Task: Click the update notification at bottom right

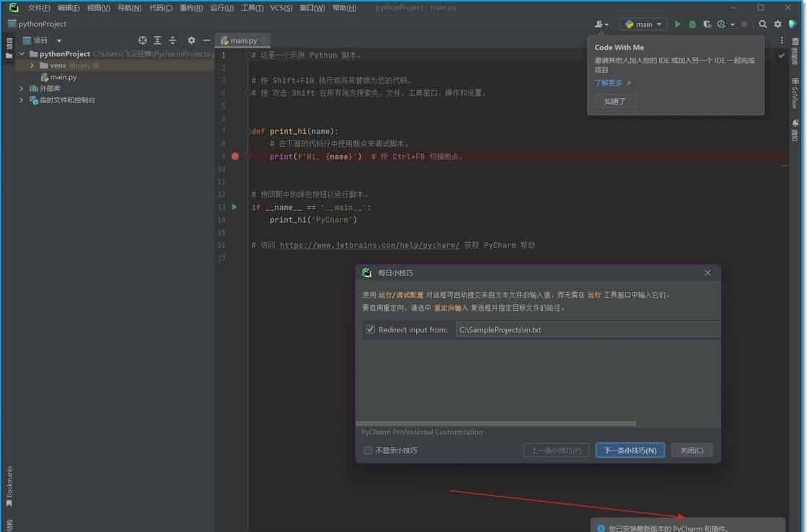Action: tap(687, 526)
